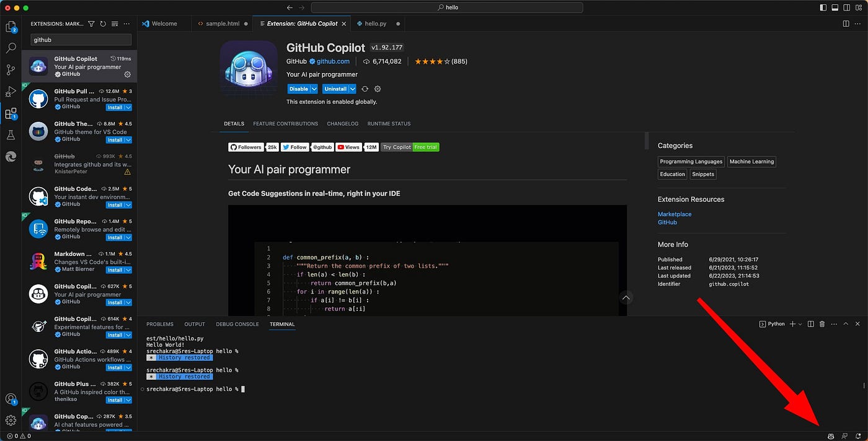
Task: Split the editor right
Action: click(846, 24)
